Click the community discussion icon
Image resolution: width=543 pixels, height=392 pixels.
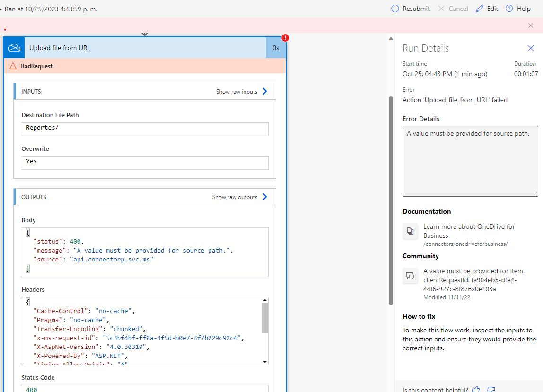[x=411, y=276]
